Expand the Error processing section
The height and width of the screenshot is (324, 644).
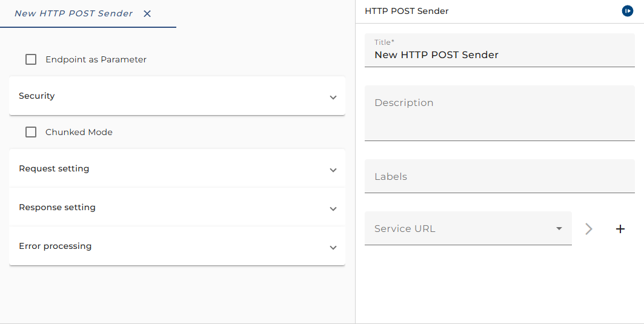point(177,246)
